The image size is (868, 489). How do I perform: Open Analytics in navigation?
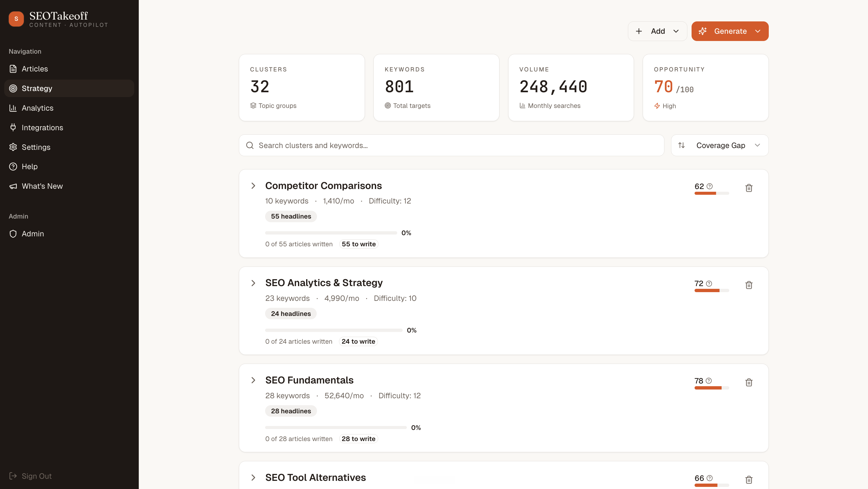pos(69,108)
